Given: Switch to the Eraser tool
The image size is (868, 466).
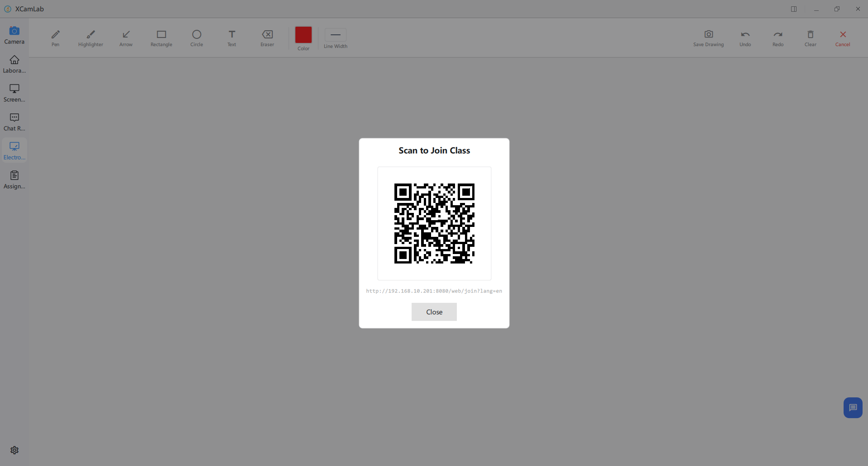Looking at the screenshot, I should tap(267, 38).
